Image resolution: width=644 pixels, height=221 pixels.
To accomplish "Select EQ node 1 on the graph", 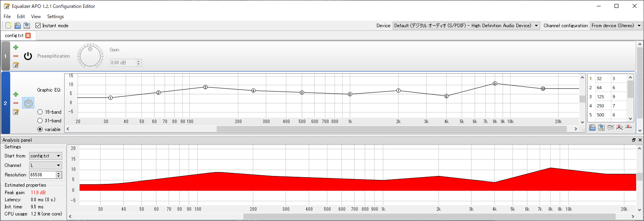I will 111,97.
